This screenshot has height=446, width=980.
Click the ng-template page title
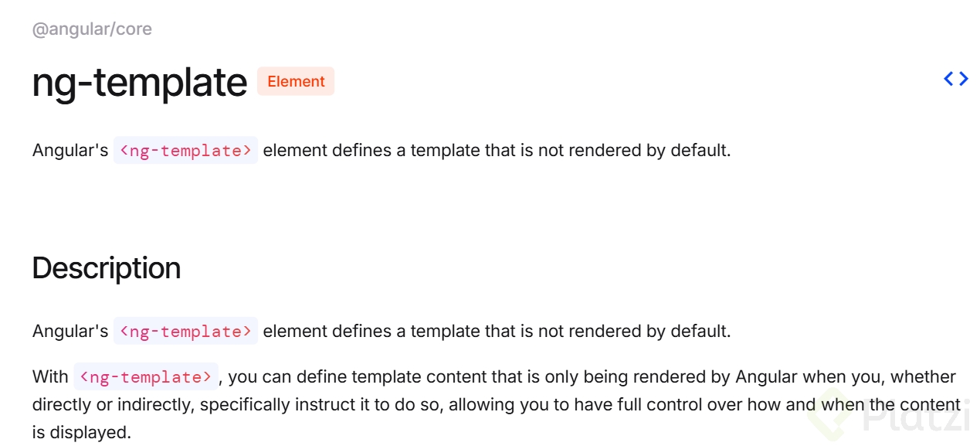[139, 82]
